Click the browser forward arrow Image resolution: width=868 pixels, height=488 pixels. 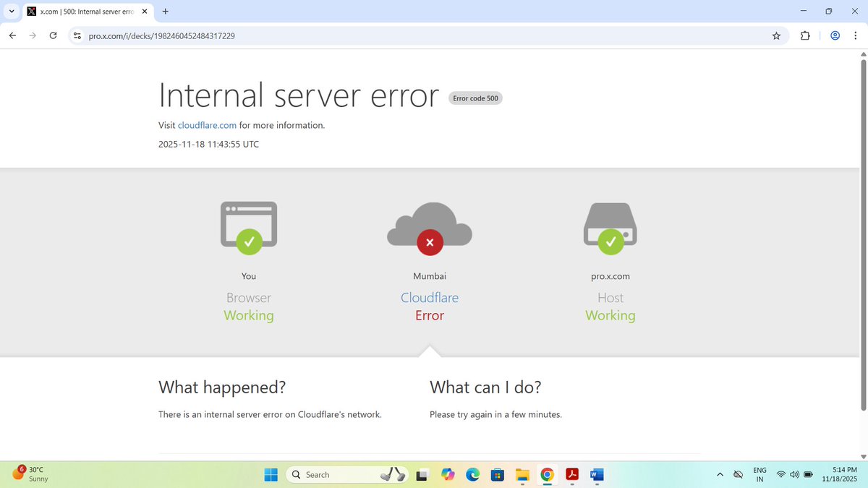click(33, 35)
